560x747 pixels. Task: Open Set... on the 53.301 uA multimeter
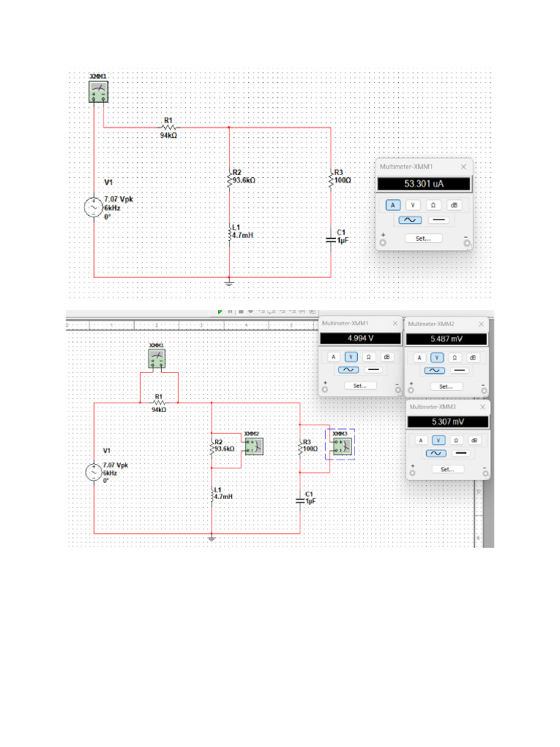[x=424, y=239]
